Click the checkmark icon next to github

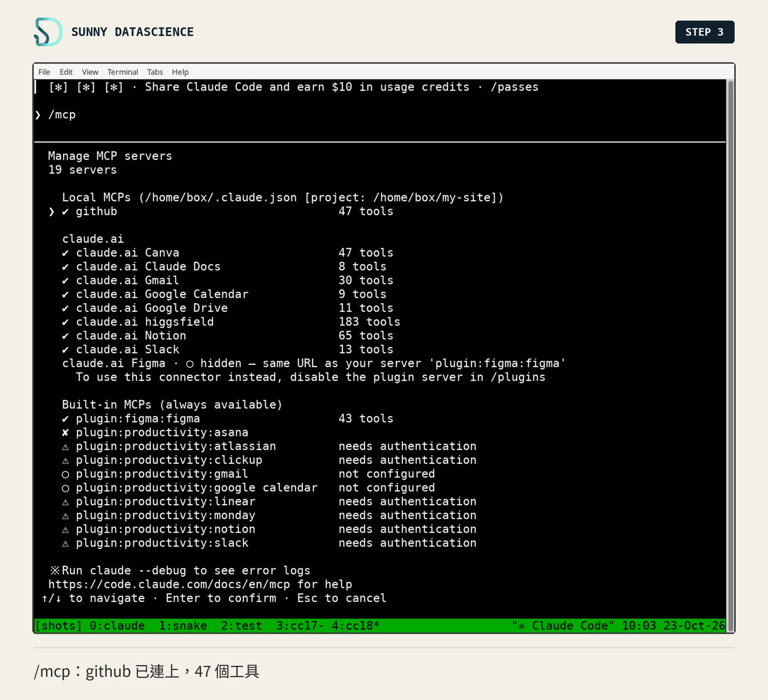click(65, 212)
